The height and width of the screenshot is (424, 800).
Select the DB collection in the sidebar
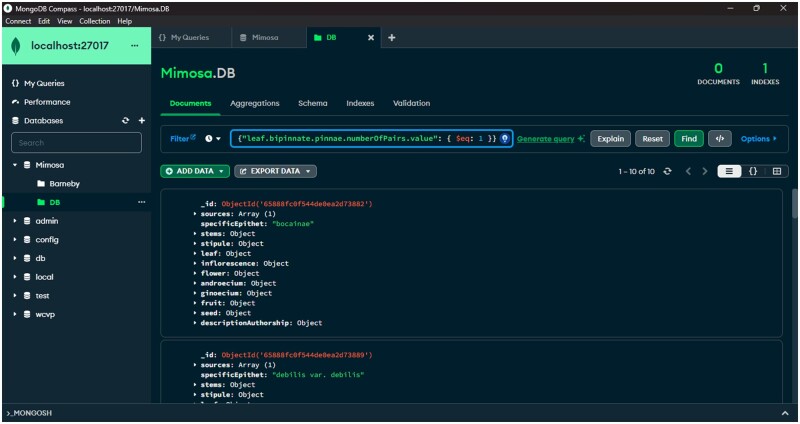(55, 203)
